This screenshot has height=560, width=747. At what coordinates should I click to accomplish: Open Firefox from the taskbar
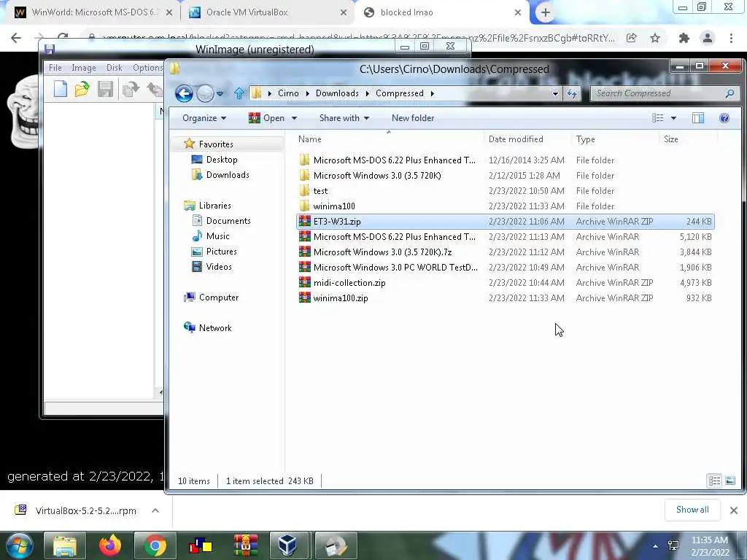[110, 545]
